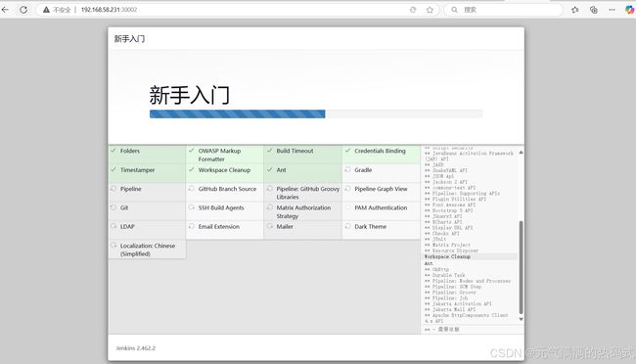The height and width of the screenshot is (364, 636).
Task: Click the check mark beside Folders
Action: pos(114,151)
